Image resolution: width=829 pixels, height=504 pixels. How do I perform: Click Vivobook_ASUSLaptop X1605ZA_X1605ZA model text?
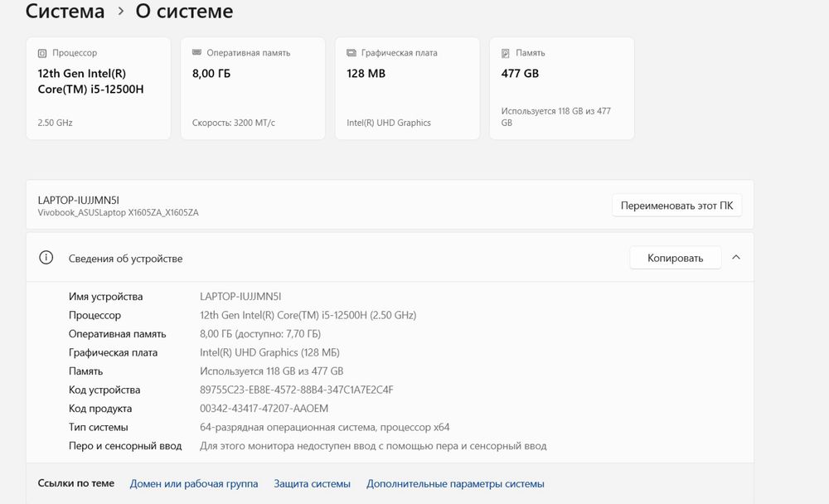pyautogui.click(x=118, y=212)
